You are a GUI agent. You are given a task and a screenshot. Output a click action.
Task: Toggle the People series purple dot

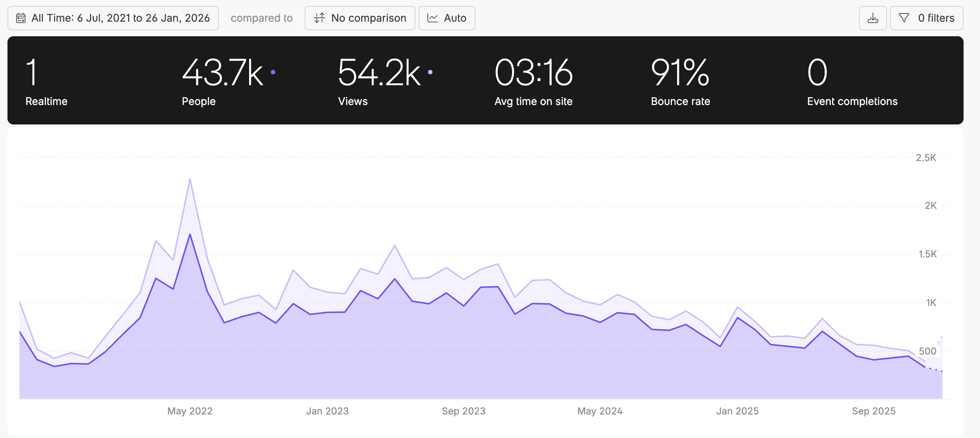[273, 72]
